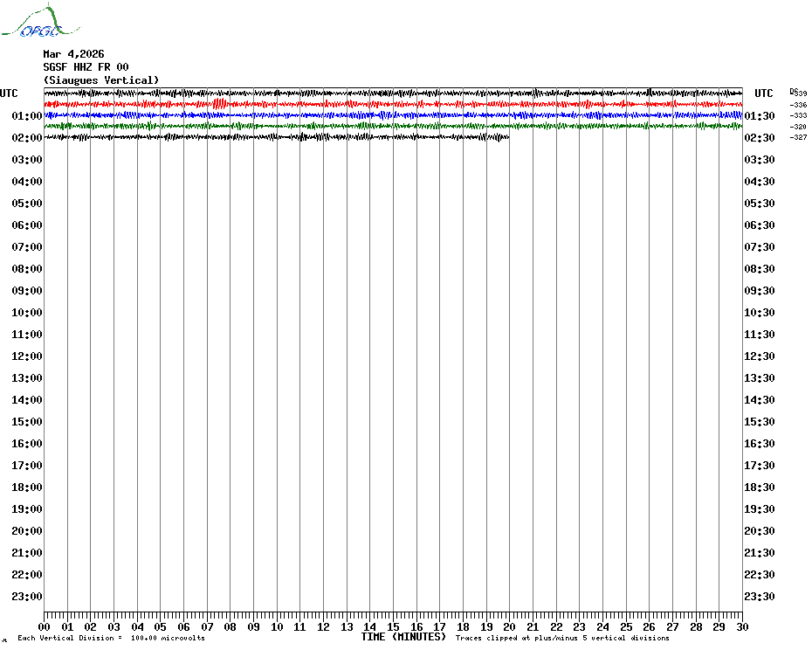
Task: Click the 04:30 label on the right
Action: tap(760, 182)
